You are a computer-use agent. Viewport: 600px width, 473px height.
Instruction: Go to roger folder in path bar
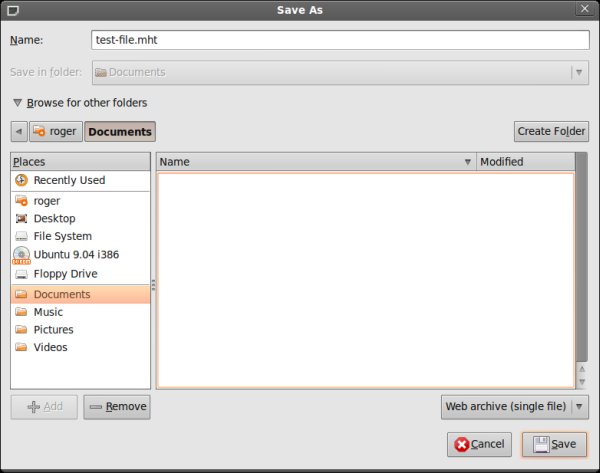click(x=56, y=132)
